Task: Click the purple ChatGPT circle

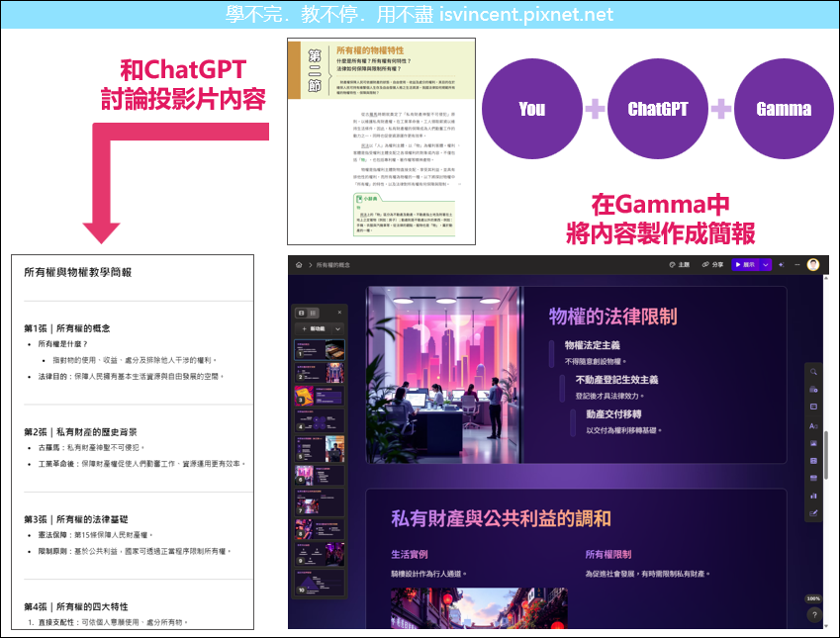Action: point(658,109)
